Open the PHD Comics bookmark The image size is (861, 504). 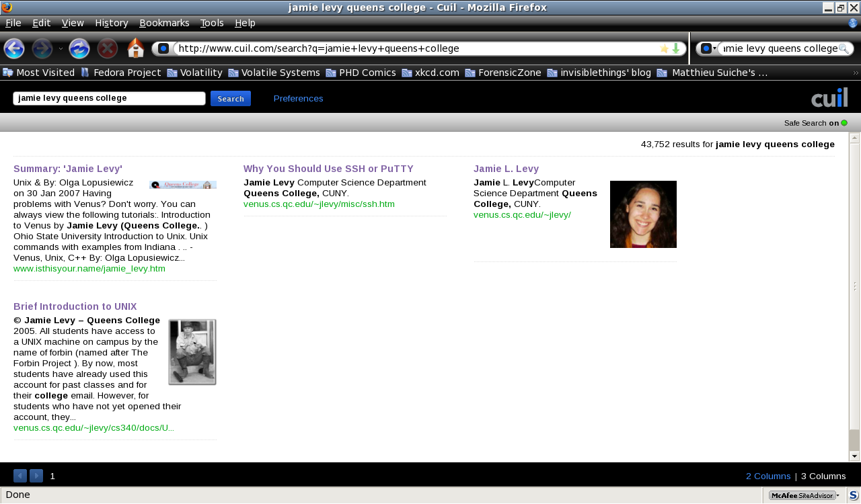361,73
